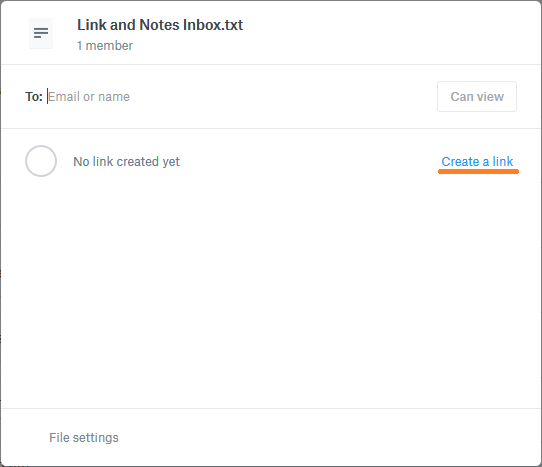Click the empty circle link status icon
The width and height of the screenshot is (542, 467).
41,161
